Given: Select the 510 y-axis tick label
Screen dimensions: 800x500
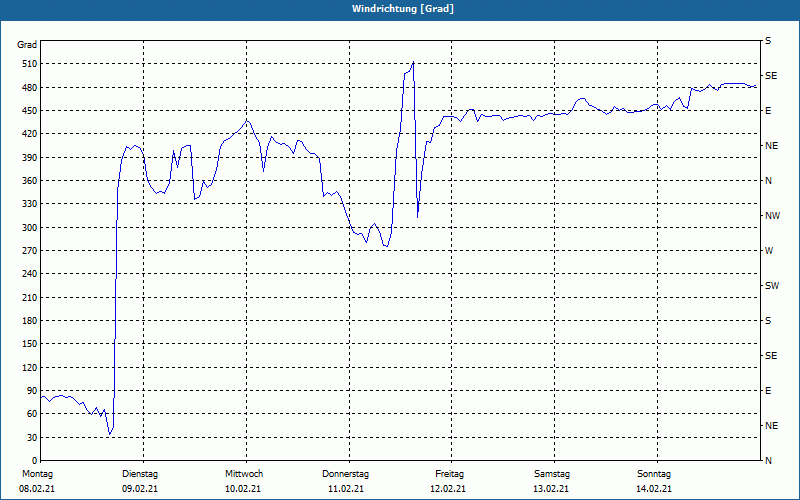Looking at the screenshot, I should click(30, 64).
